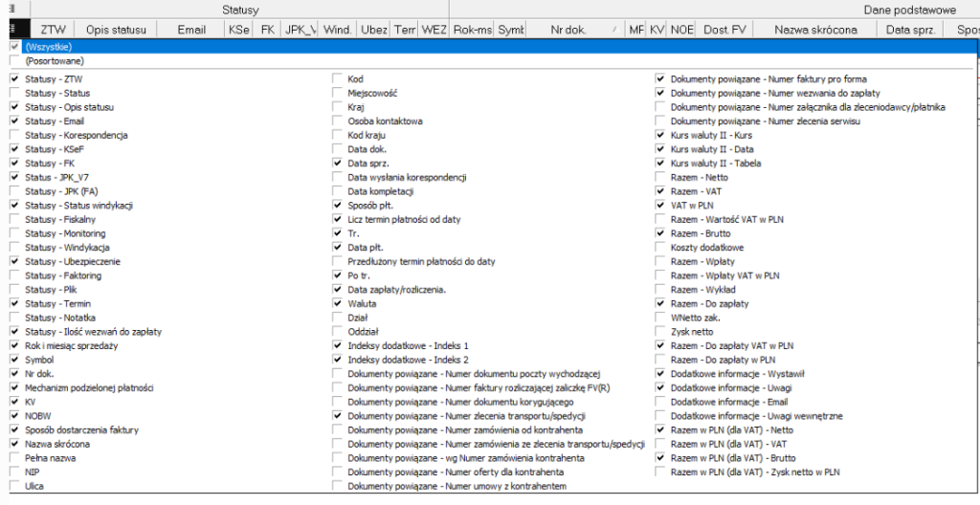Click the Nr dok. column header
This screenshot has height=505, width=980.
(568, 30)
